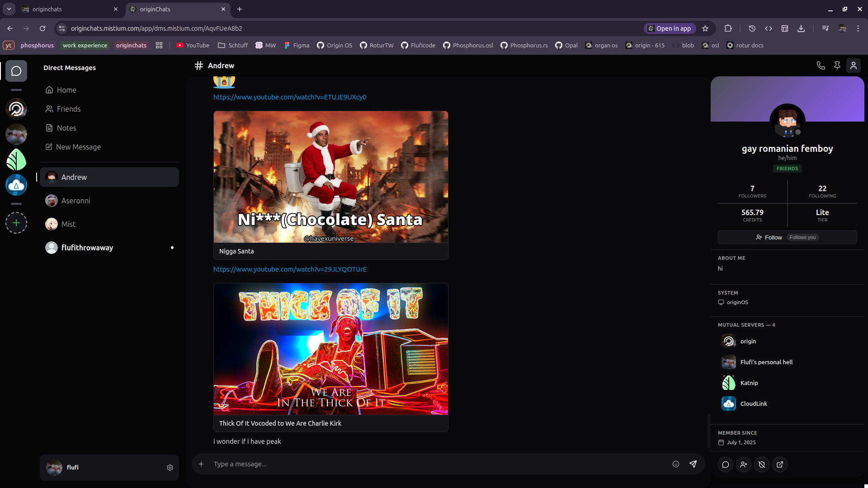Click the send message paper plane icon
This screenshot has height=488, width=868.
click(x=693, y=464)
